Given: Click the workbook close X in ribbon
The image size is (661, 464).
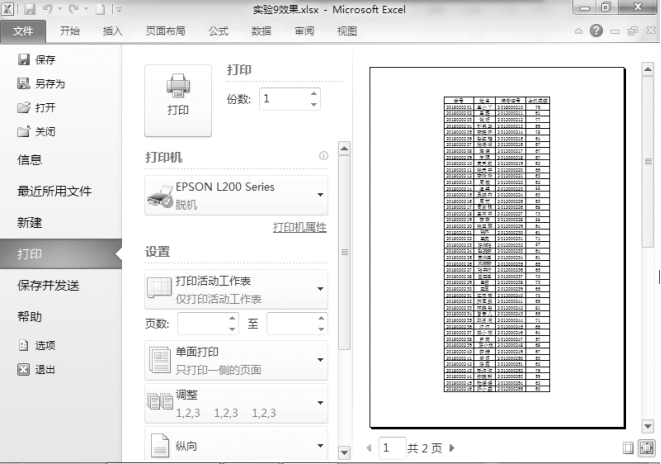Looking at the screenshot, I should tap(651, 31).
